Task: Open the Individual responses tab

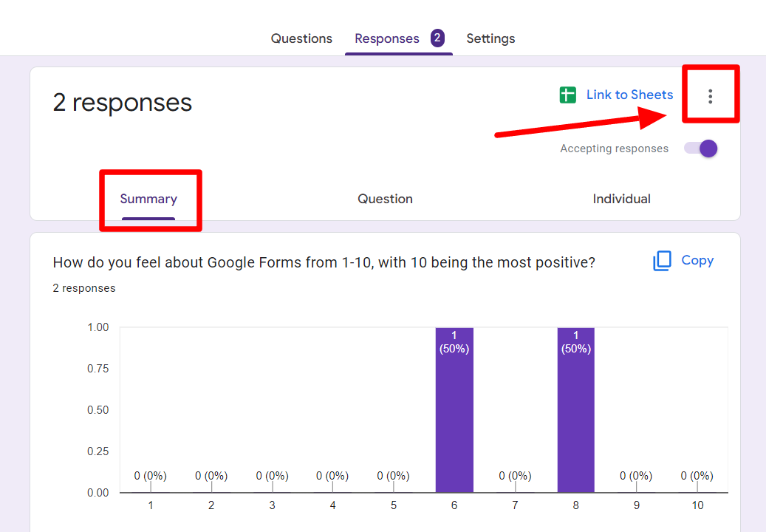Action: click(x=621, y=199)
